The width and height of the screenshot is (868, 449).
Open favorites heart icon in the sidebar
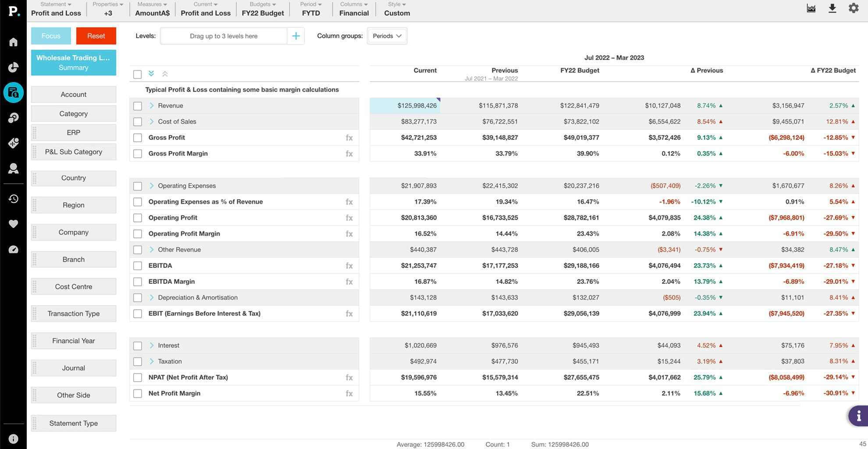13,224
